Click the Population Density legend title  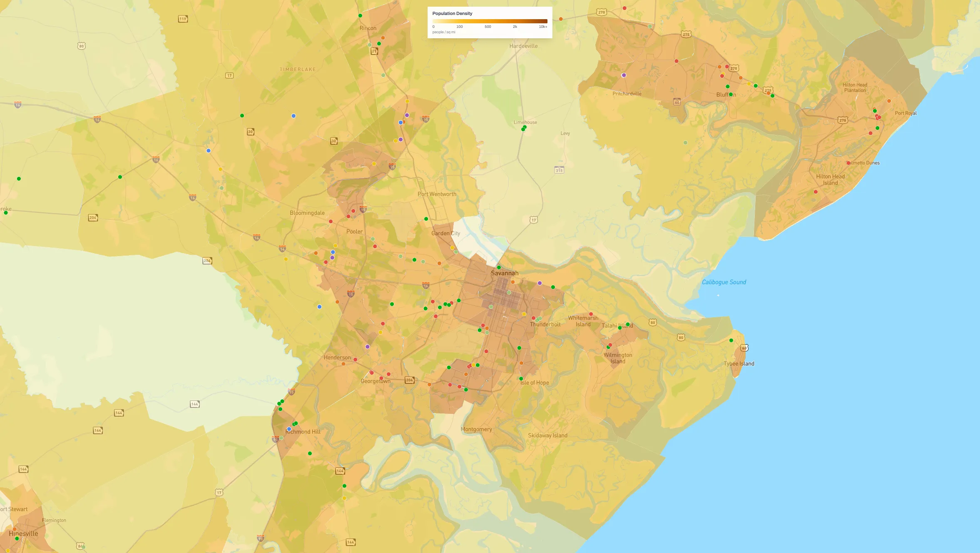[x=452, y=13]
